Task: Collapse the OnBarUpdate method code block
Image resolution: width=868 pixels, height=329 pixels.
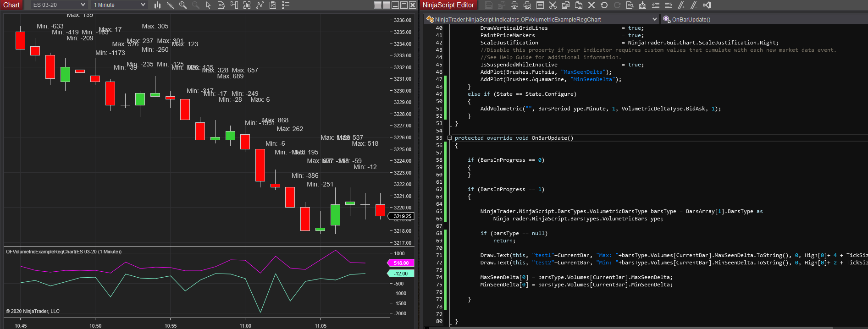Action: (x=450, y=138)
